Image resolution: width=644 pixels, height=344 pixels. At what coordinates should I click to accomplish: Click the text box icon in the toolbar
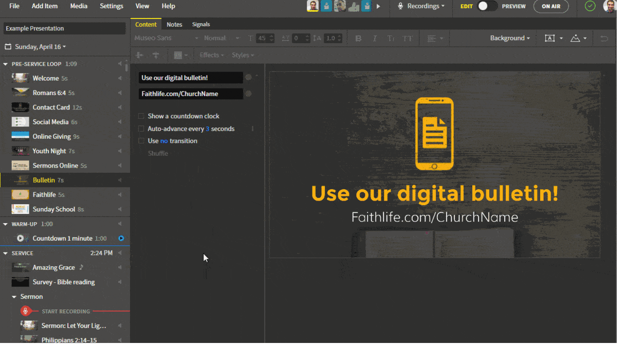pyautogui.click(x=550, y=39)
